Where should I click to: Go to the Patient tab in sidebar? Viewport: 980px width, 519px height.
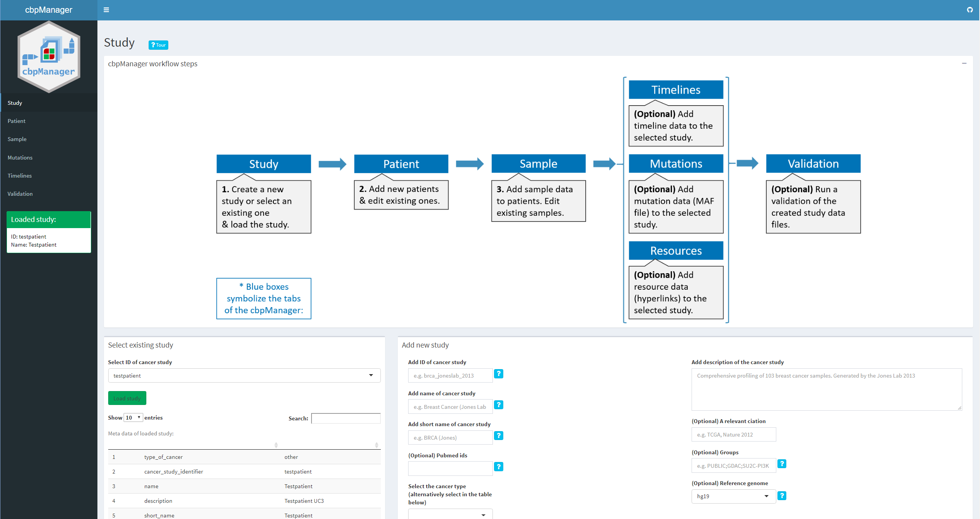pyautogui.click(x=17, y=121)
